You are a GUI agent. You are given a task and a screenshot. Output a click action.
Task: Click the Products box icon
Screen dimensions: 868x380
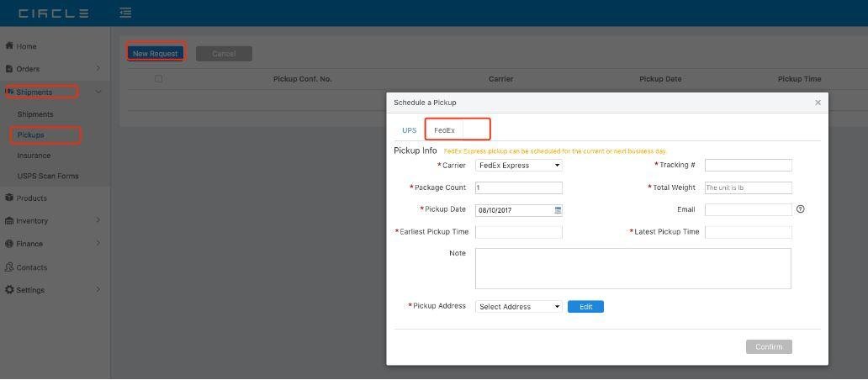pyautogui.click(x=9, y=198)
